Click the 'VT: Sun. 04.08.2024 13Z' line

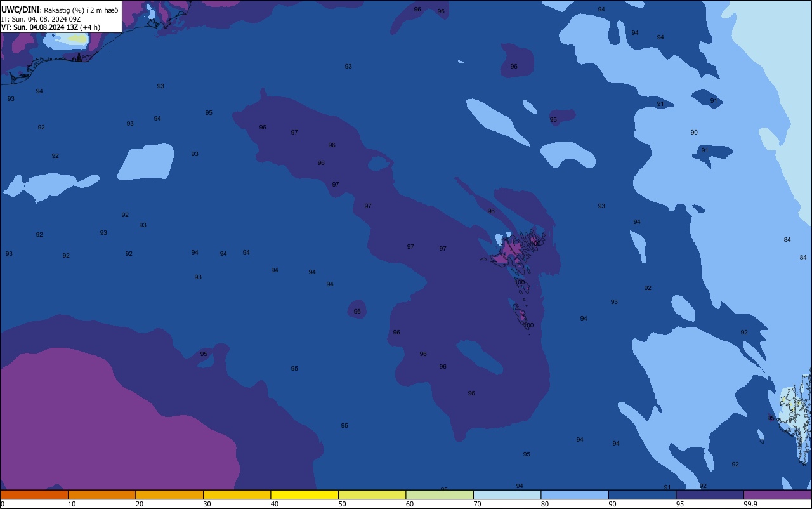(39, 27)
